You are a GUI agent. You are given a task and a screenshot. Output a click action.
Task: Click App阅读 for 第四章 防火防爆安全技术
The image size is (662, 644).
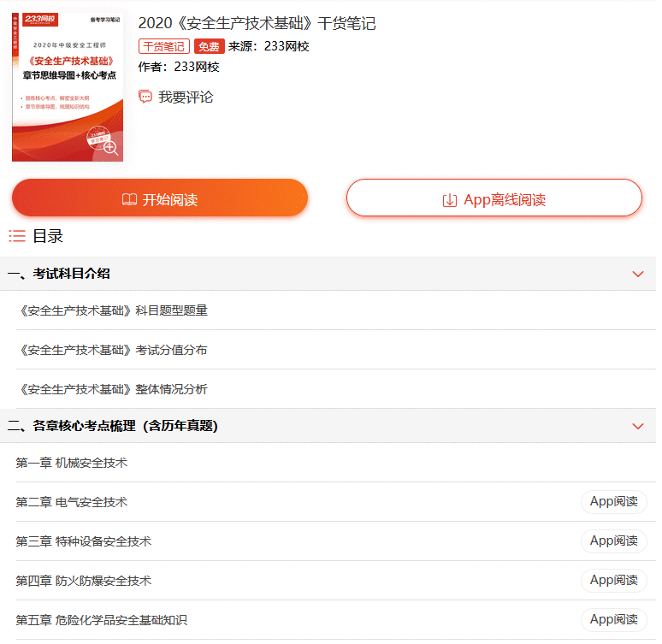(613, 581)
